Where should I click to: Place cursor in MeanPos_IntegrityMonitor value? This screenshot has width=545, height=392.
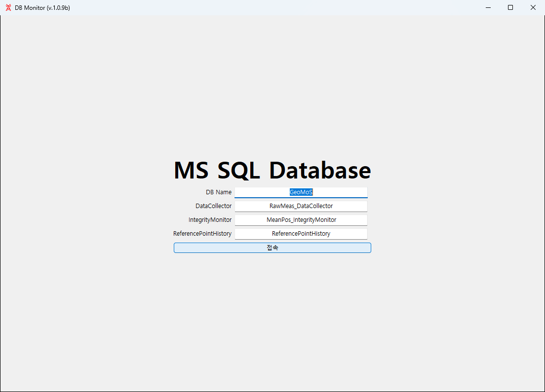301,220
